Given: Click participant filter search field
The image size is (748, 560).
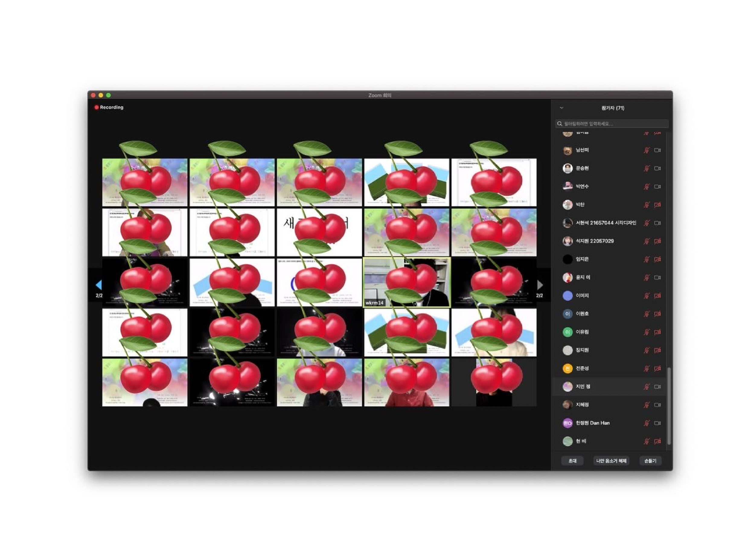Looking at the screenshot, I should [611, 124].
